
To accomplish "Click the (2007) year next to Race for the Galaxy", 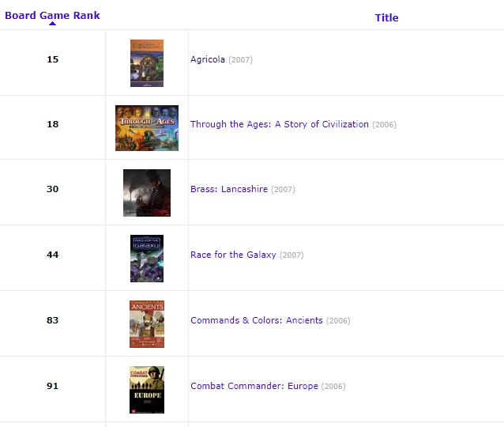I will [x=291, y=255].
